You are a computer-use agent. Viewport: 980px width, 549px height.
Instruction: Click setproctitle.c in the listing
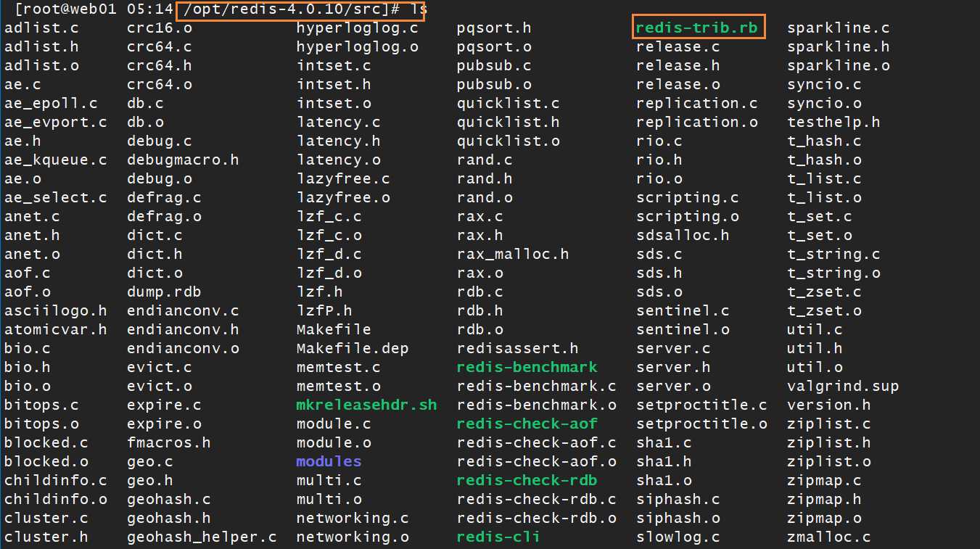701,405
